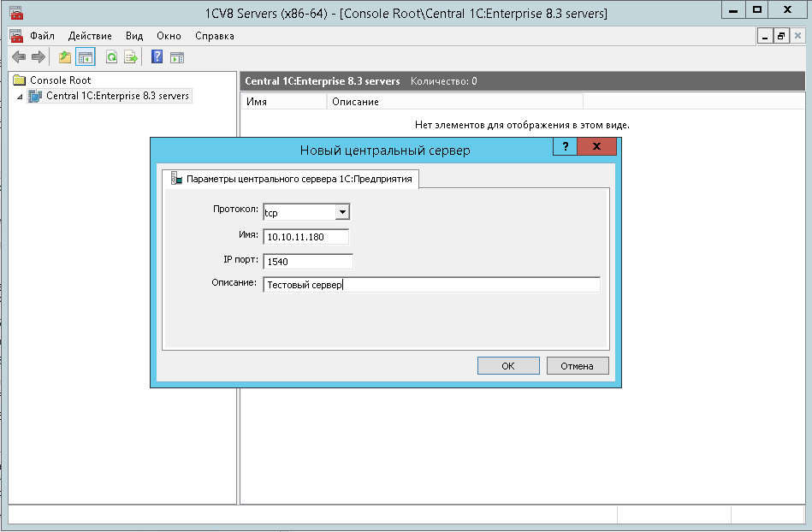Click the Back arrow in the toolbar
Screen dimensions: 812x532
(x=18, y=57)
